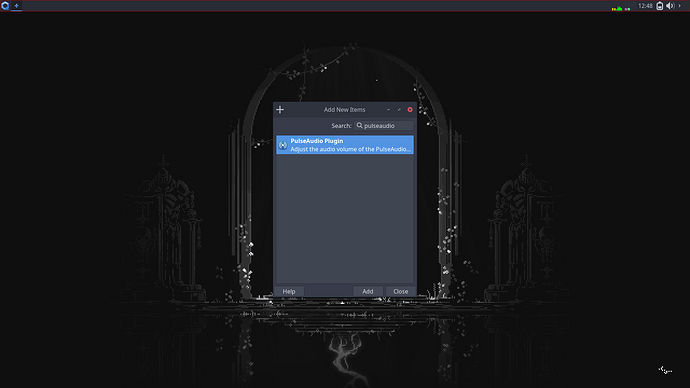Click the plus icon in dialog title bar
This screenshot has height=388, width=690.
[x=280, y=110]
